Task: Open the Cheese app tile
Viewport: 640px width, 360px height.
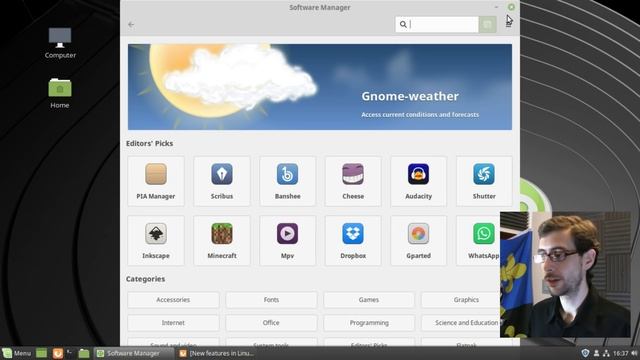Action: tap(353, 181)
